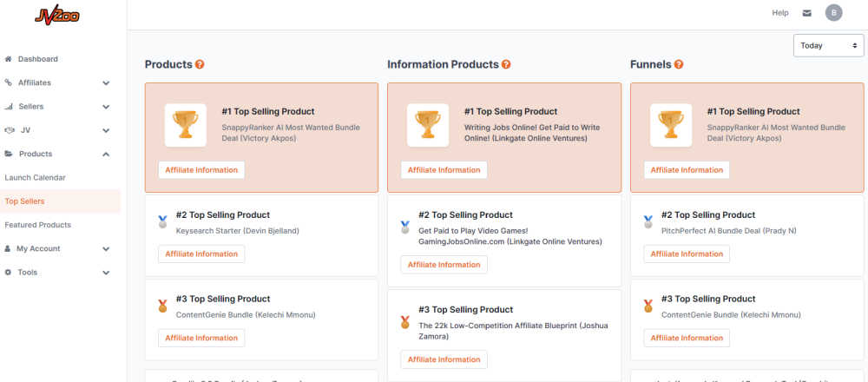Click the Help link in header
Screen dimensions: 868x382
point(780,13)
